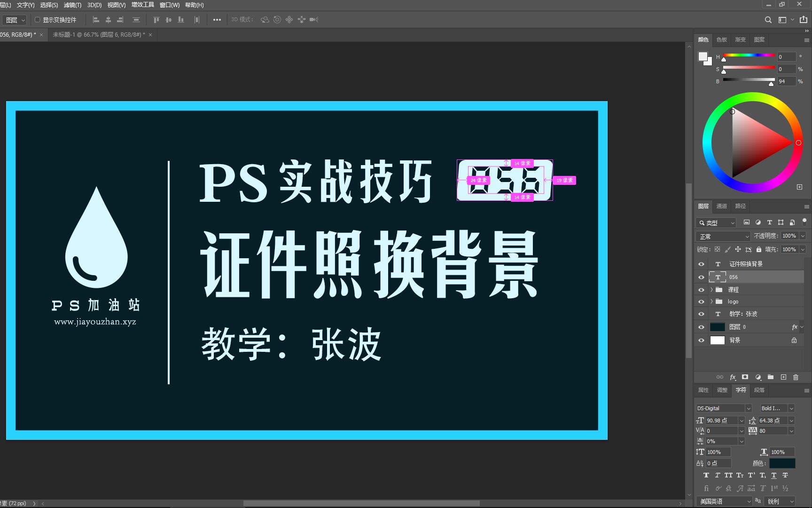Open the 不透明度 opacity dropdown arrow

(803, 236)
